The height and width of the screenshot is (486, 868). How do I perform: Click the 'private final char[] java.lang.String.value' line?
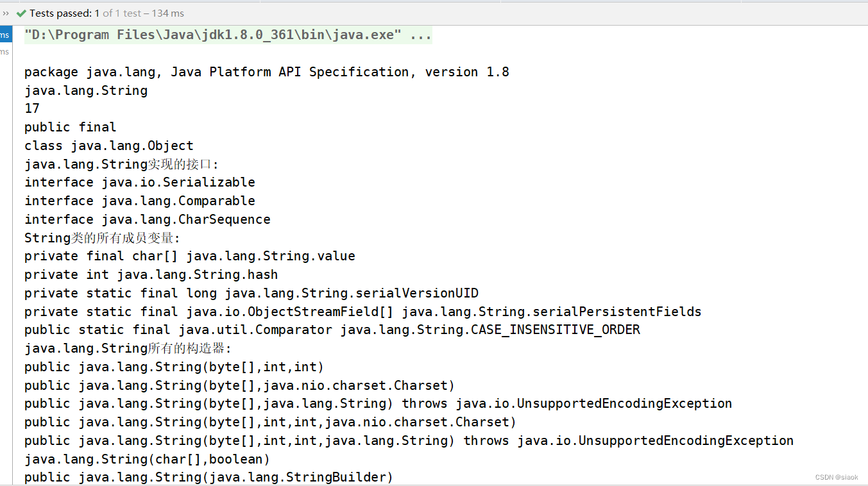click(190, 256)
